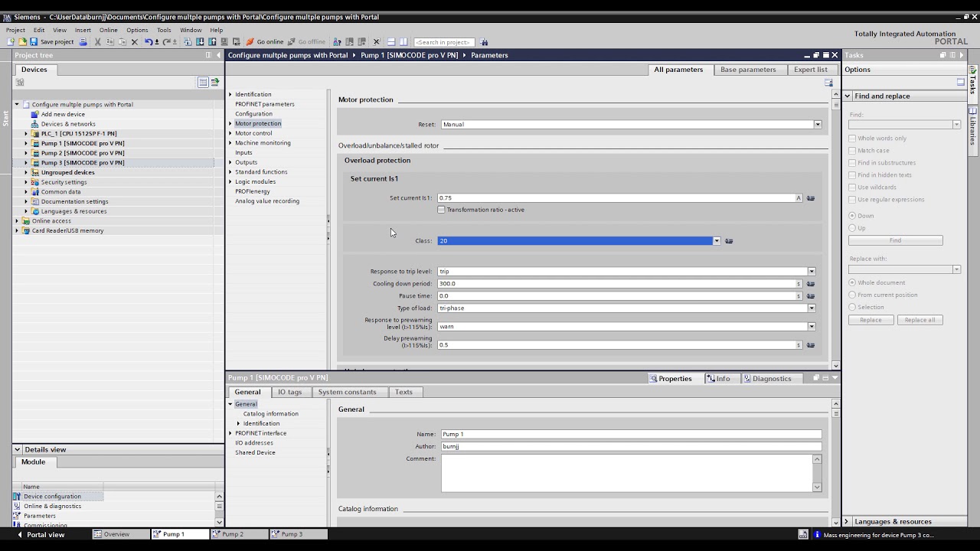The width and height of the screenshot is (980, 551).
Task: Click link icon next to Delay prewarning
Action: pos(811,345)
